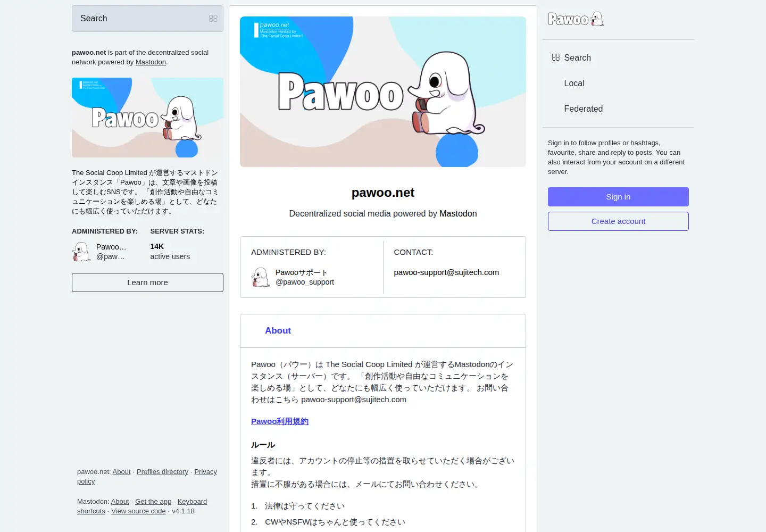Click the large Pawoo banner image
The image size is (766, 532).
[x=383, y=92]
